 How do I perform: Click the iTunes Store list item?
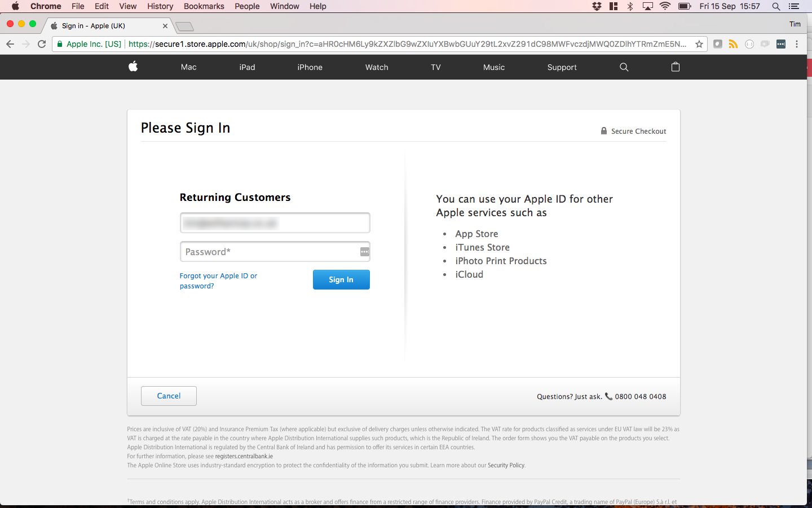(x=482, y=247)
